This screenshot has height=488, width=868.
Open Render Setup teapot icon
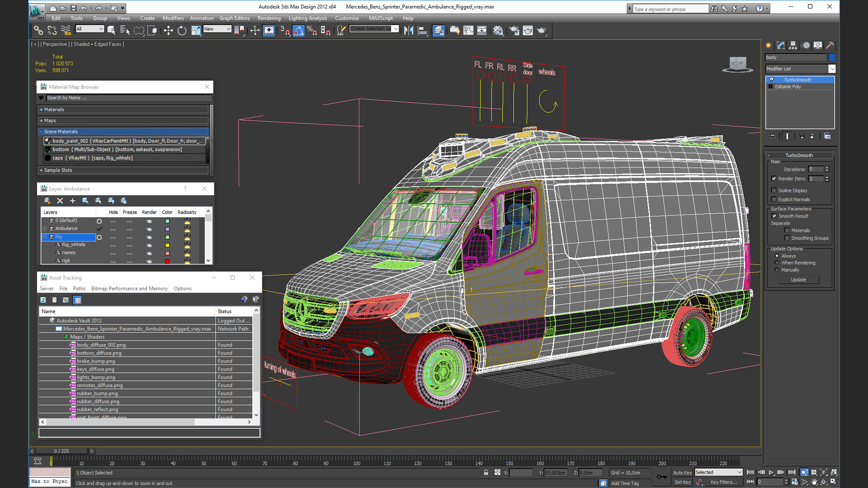514,30
